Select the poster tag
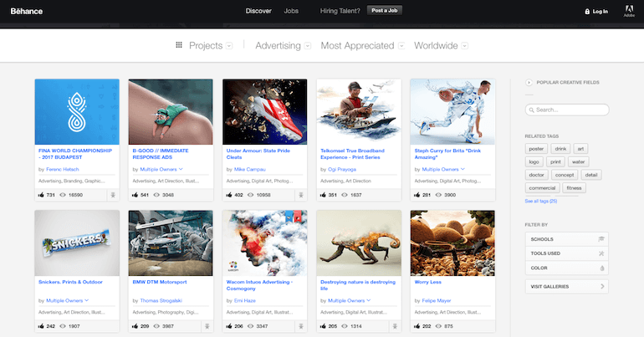Viewport: 644px width, 337px height. click(536, 149)
